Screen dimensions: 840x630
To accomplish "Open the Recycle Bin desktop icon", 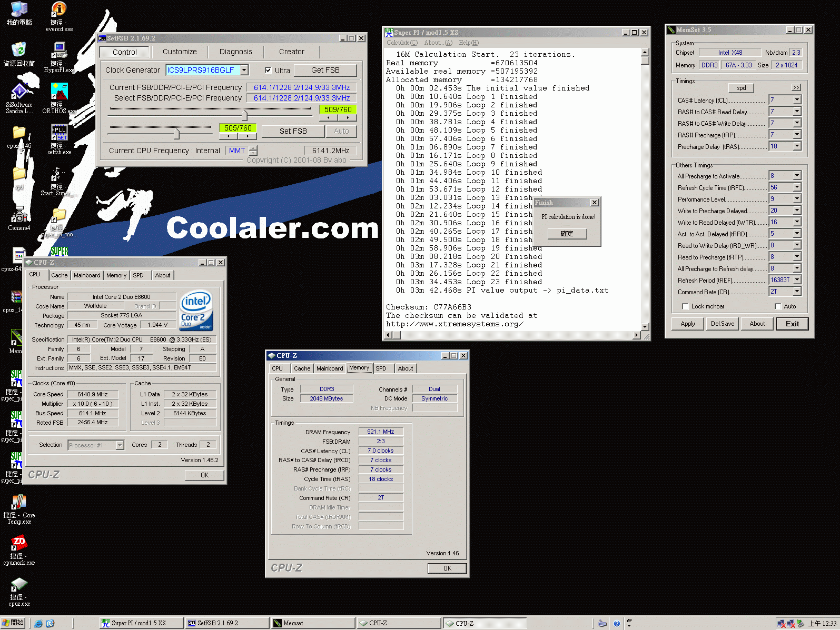I will coord(19,50).
